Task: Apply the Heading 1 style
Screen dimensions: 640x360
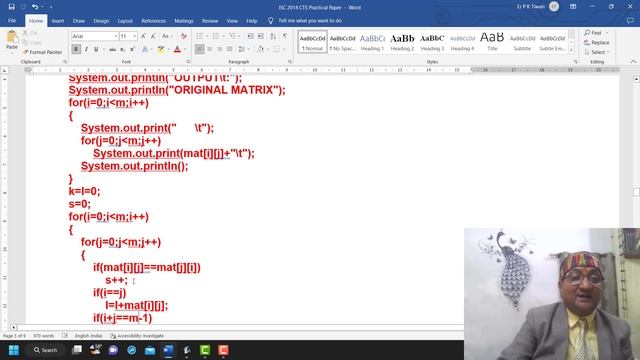Action: [372, 42]
